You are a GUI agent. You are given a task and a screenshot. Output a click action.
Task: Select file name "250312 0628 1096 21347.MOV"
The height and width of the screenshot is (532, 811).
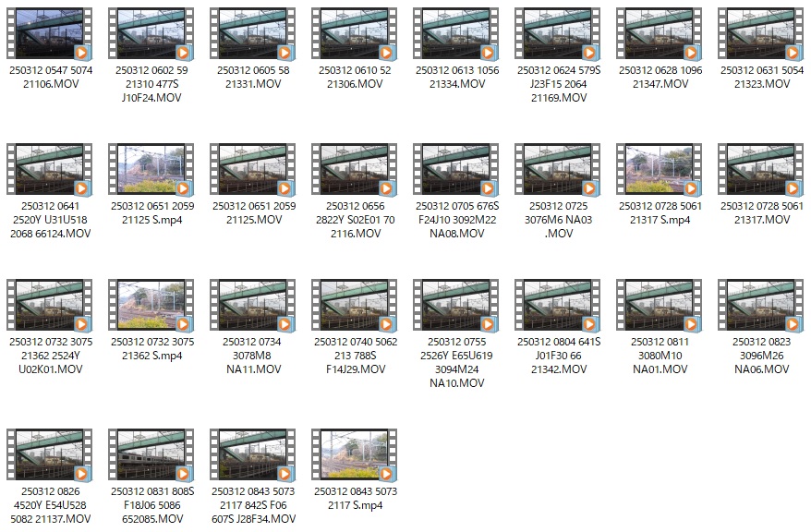point(660,77)
